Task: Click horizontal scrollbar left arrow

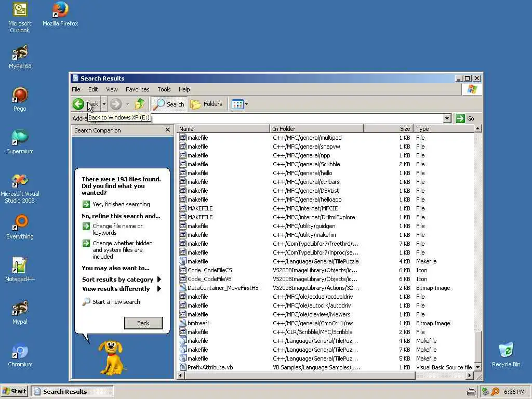Action: [181, 375]
